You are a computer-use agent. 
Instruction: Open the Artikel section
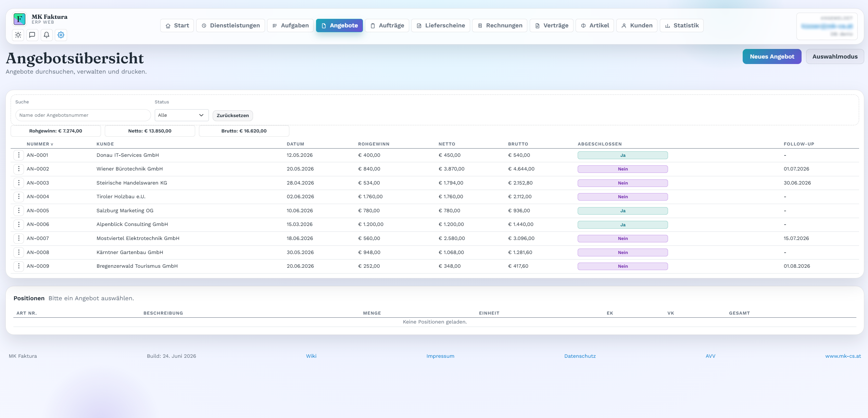[x=595, y=26]
